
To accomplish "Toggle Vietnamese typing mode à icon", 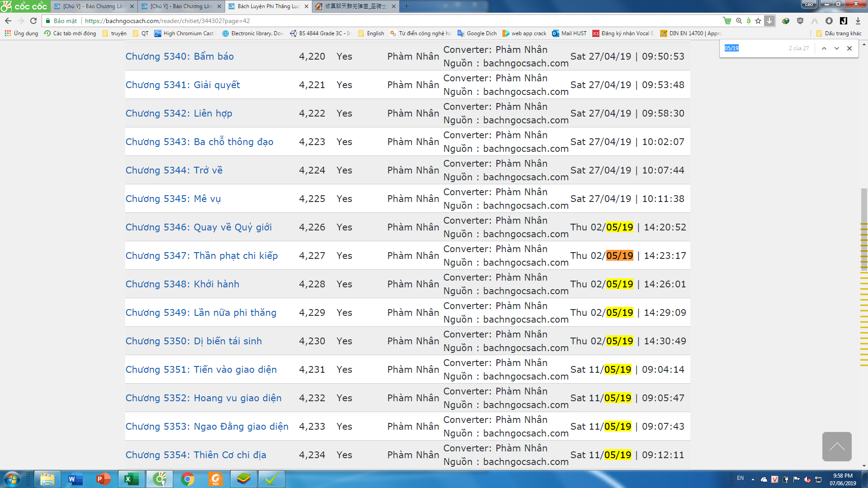I will (749, 21).
